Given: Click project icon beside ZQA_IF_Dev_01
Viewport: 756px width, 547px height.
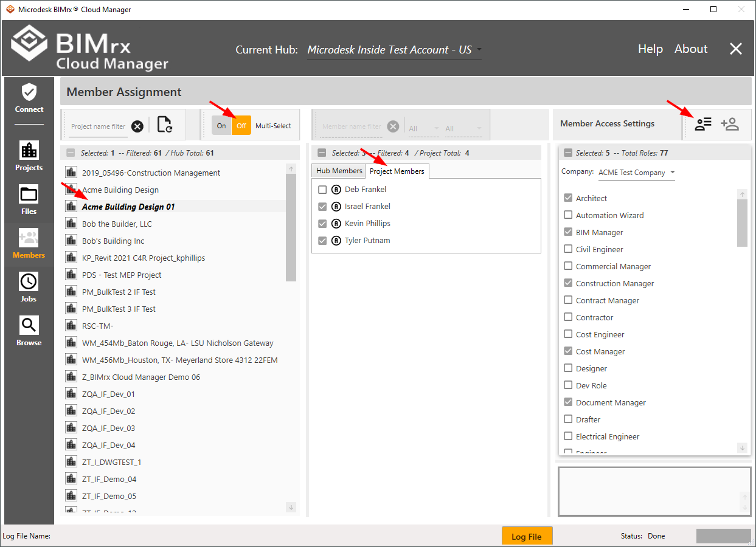Looking at the screenshot, I should [71, 394].
